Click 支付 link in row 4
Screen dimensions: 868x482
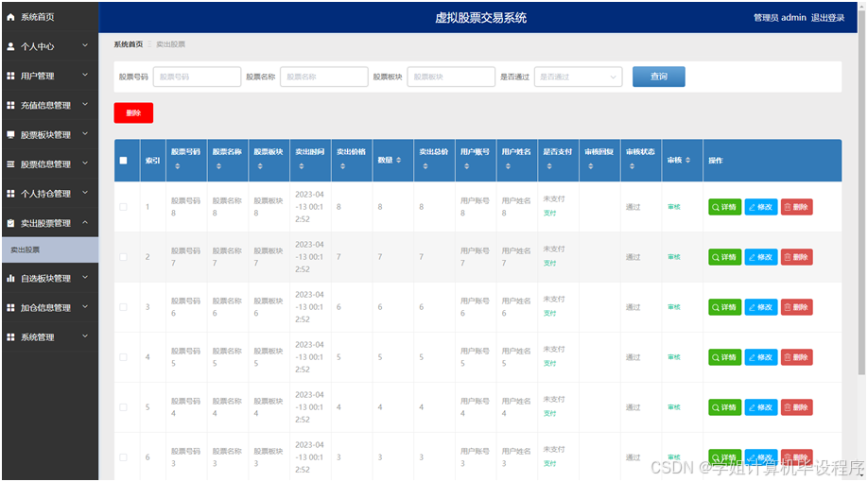coord(549,364)
